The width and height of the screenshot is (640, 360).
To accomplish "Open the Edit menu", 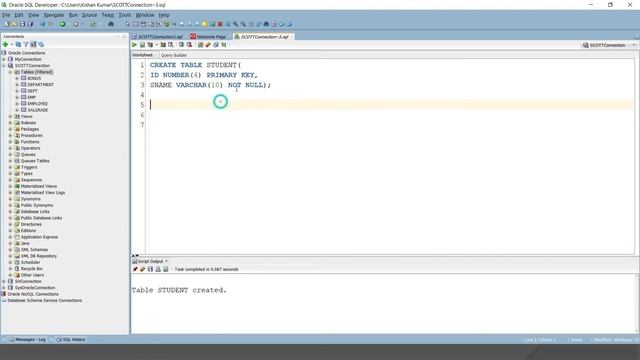I will point(19,15).
